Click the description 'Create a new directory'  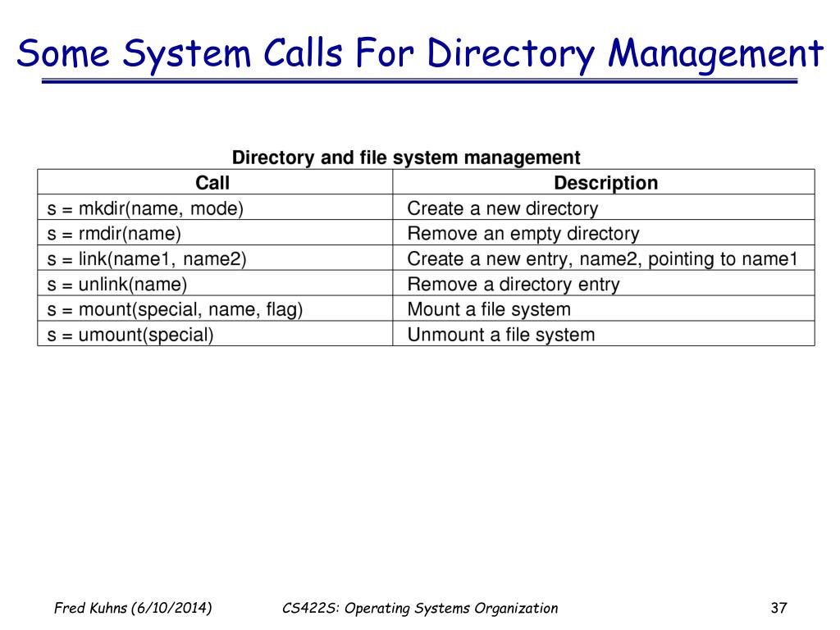tap(503, 208)
